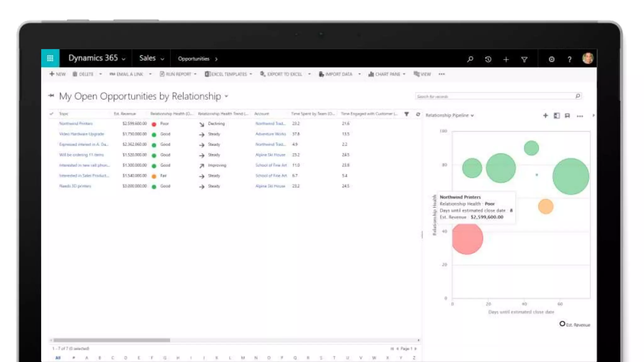Click Export to Excel command
Image resolution: width=644 pixels, height=362 pixels.
(284, 74)
